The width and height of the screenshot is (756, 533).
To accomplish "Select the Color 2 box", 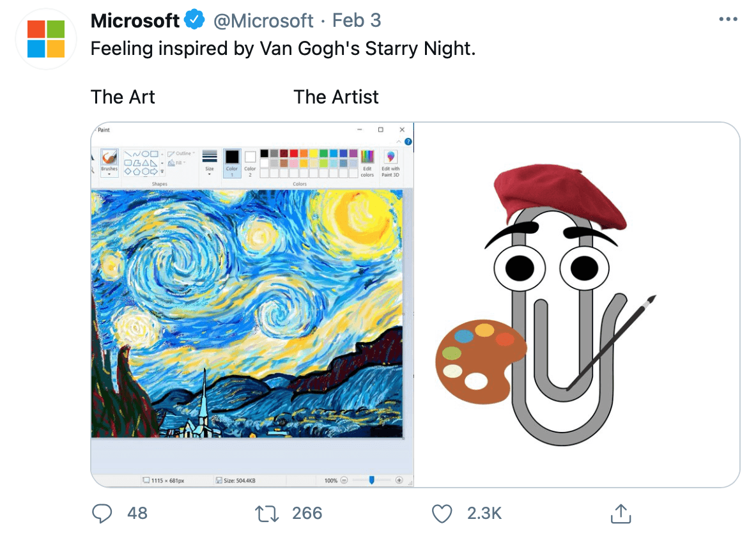I will (250, 163).
